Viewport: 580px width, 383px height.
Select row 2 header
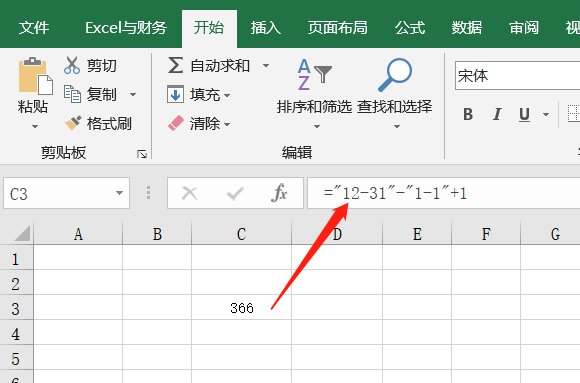pyautogui.click(x=16, y=283)
